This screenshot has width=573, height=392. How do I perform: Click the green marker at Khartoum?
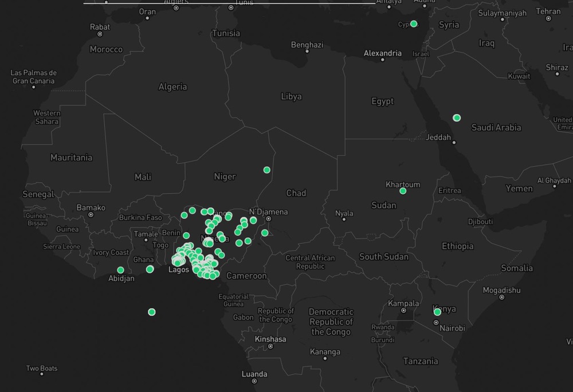(x=403, y=191)
